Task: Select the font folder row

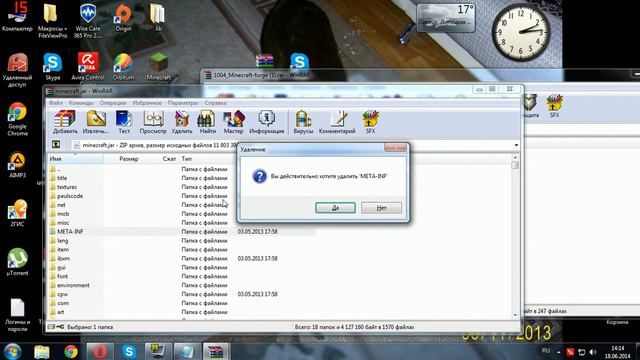Action: click(181, 276)
